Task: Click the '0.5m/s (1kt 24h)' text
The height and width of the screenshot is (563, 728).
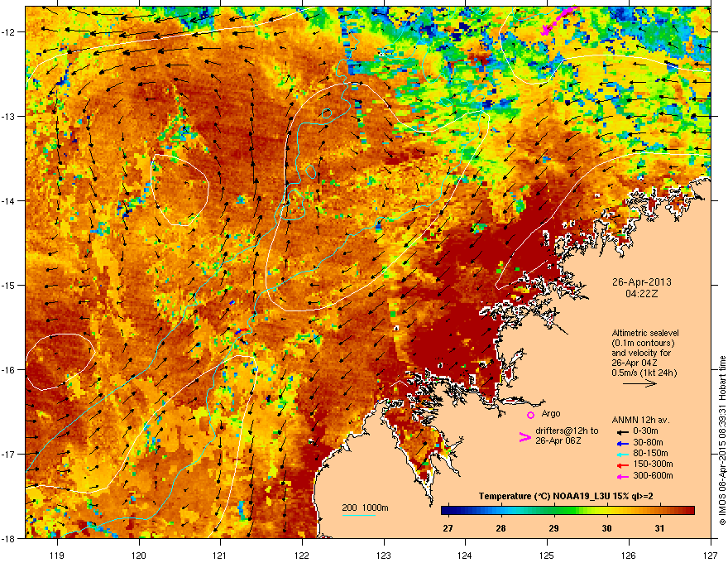Action: 644,373
